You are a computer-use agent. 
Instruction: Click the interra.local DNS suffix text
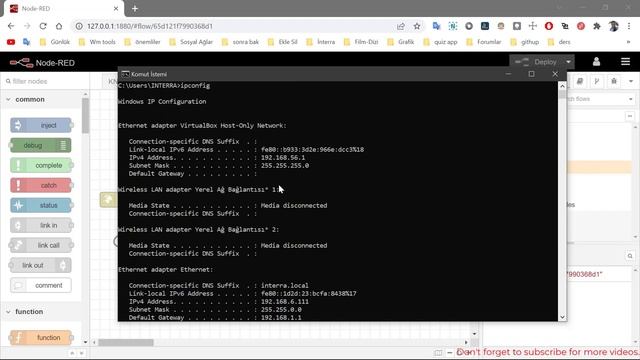pyautogui.click(x=284, y=285)
